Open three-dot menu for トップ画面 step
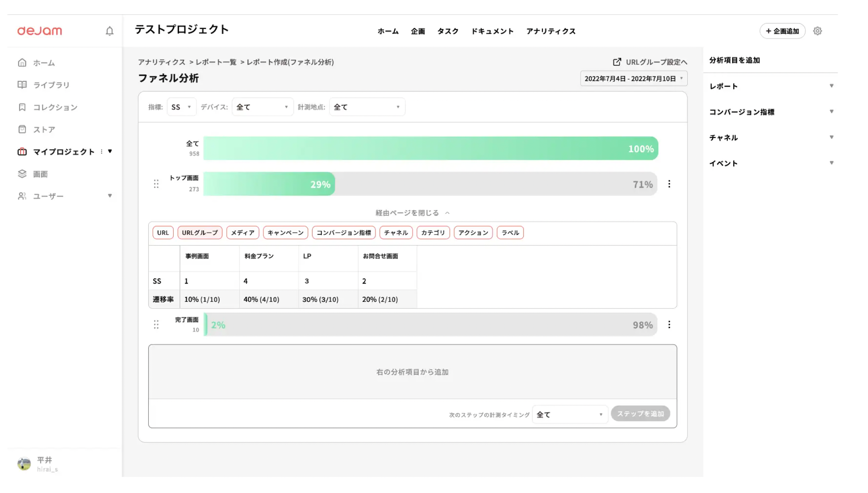 669,184
